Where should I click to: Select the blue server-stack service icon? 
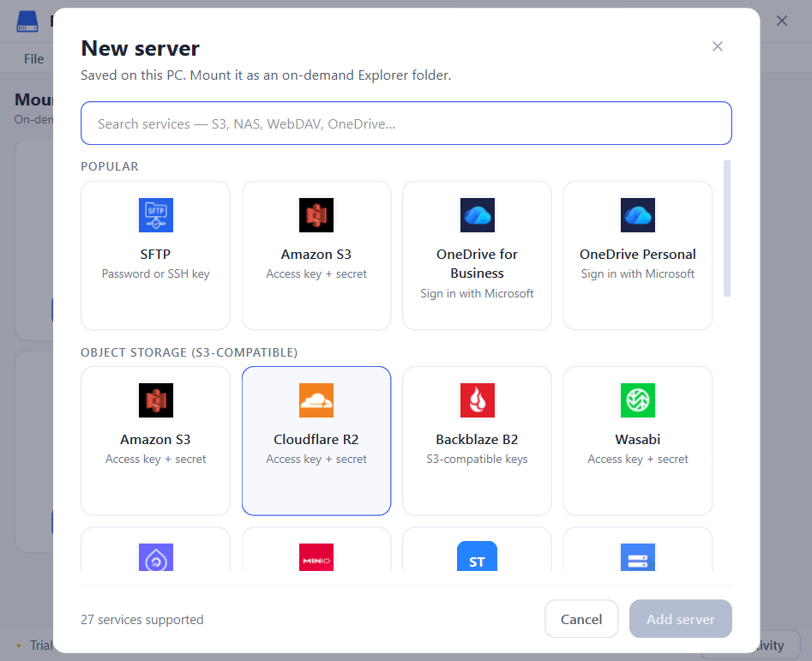pyautogui.click(x=638, y=557)
